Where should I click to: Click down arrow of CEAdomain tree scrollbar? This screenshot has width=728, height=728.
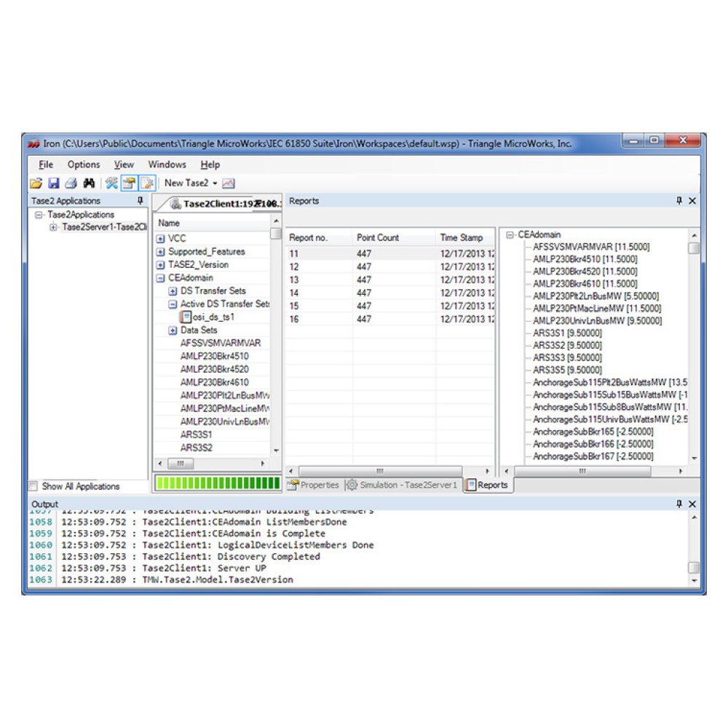point(694,458)
